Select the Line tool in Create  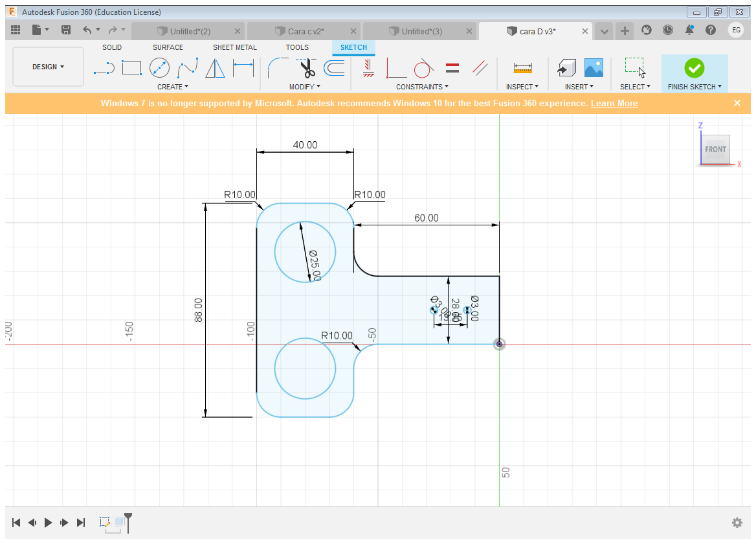104,67
